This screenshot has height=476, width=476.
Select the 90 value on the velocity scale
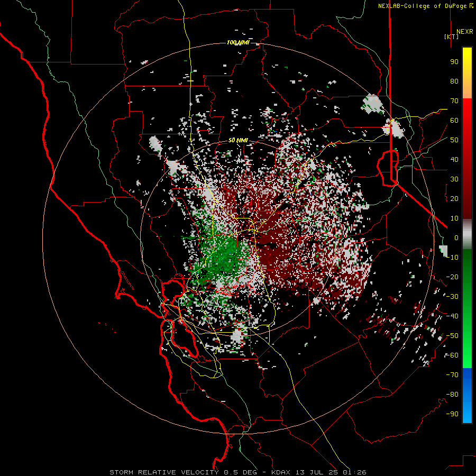(x=454, y=62)
